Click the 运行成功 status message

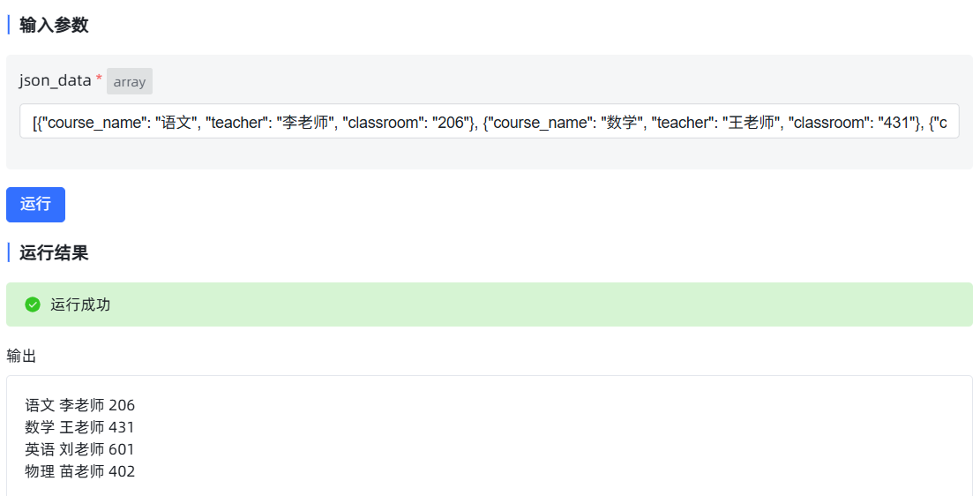tap(80, 304)
